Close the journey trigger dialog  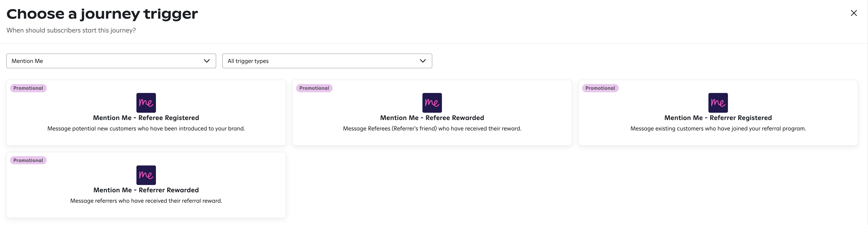pyautogui.click(x=853, y=13)
